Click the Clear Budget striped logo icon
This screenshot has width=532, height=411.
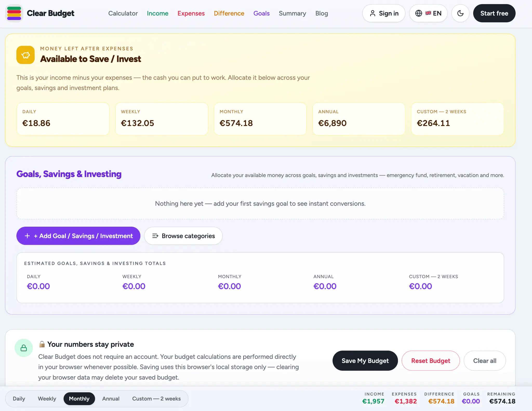(14, 13)
